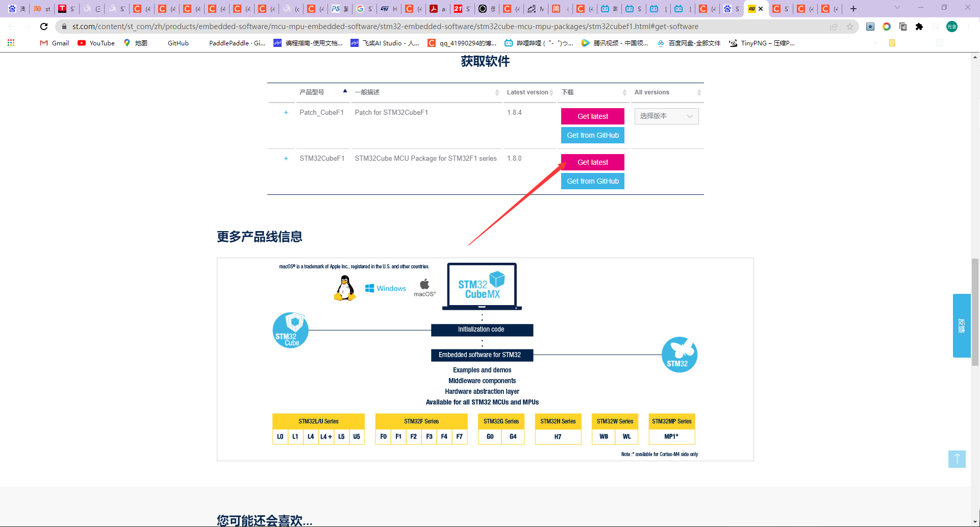Click the STM32Cube circular logo
This screenshot has width=980, height=527.
(290, 330)
